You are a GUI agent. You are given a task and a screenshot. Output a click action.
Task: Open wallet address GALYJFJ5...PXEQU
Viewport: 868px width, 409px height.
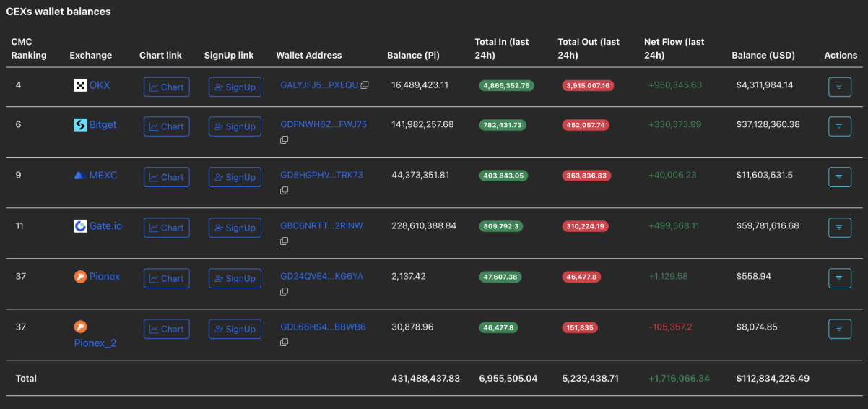pyautogui.click(x=318, y=85)
